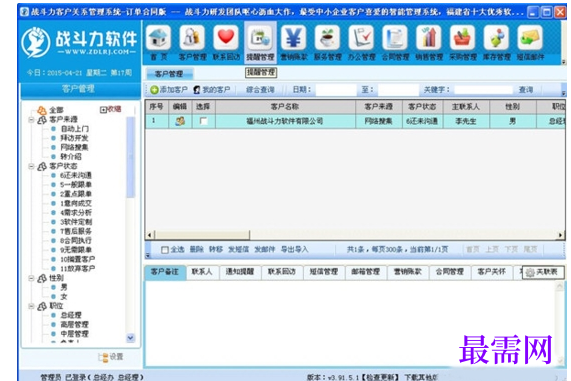The image size is (571, 381).
Task: Open the 客户管理 toolbar icon
Action: (192, 38)
